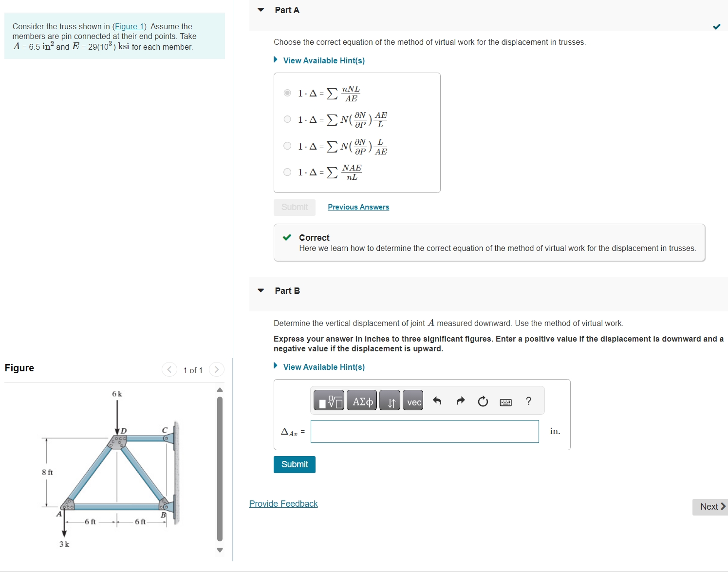The width and height of the screenshot is (728, 574).
Task: Collapse the Part B section
Action: pyautogui.click(x=261, y=291)
